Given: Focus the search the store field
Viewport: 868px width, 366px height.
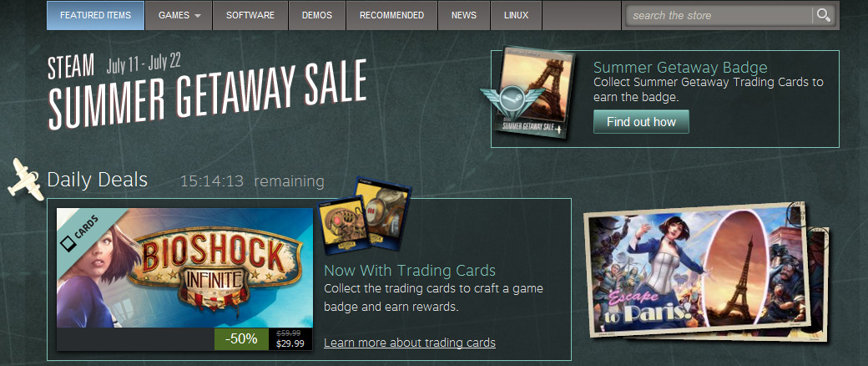Looking at the screenshot, I should coord(719,16).
